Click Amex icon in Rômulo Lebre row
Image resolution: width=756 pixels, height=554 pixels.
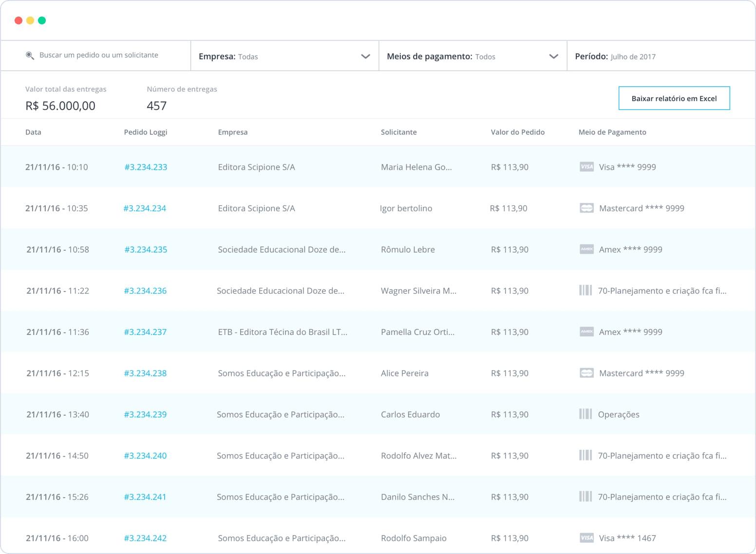586,250
